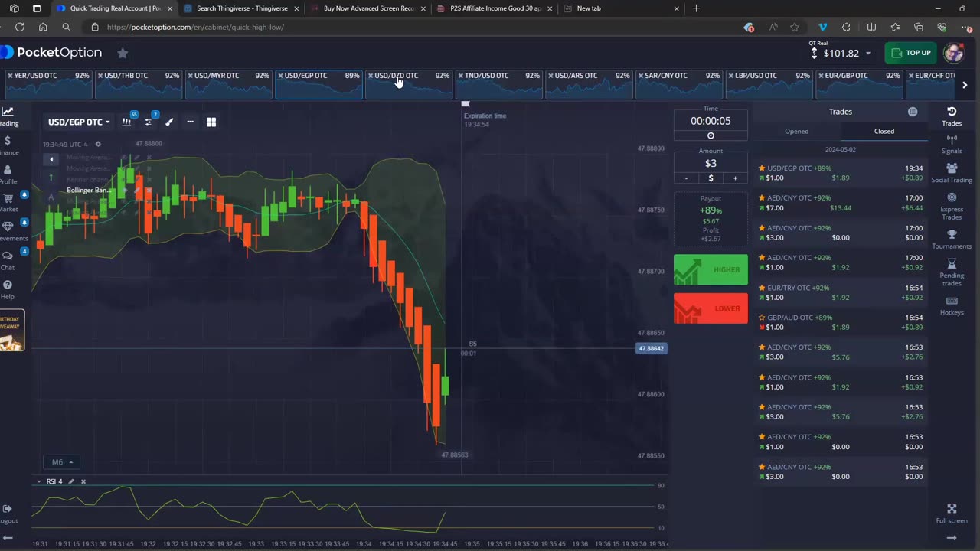980x551 pixels.
Task: Open the user avatar profile
Action: (x=953, y=53)
